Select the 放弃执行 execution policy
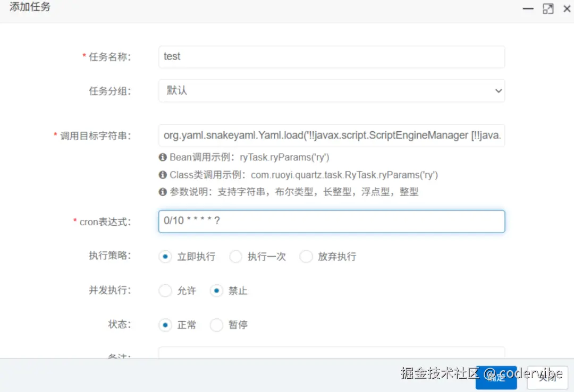 [306, 256]
